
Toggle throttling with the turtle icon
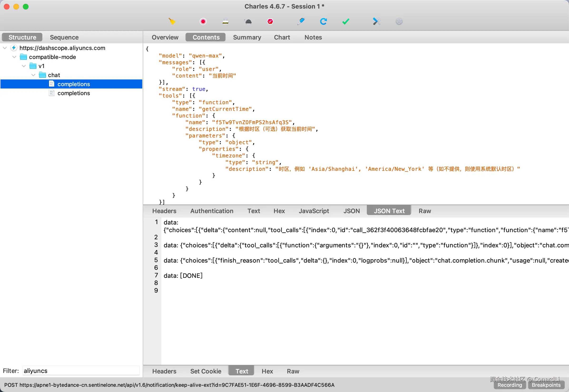click(248, 22)
